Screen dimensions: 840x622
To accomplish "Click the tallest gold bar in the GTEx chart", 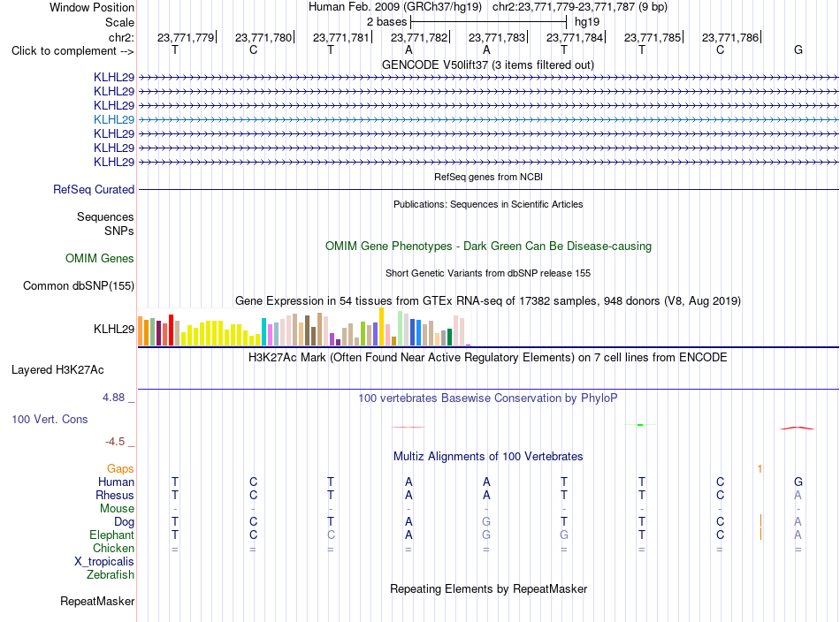I will (x=381, y=327).
